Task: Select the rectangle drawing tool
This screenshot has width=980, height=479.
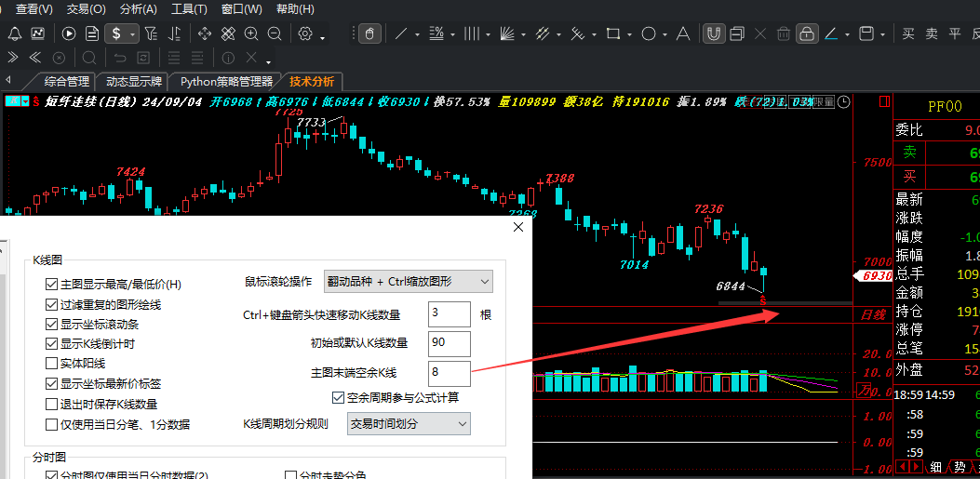Action: [613, 33]
